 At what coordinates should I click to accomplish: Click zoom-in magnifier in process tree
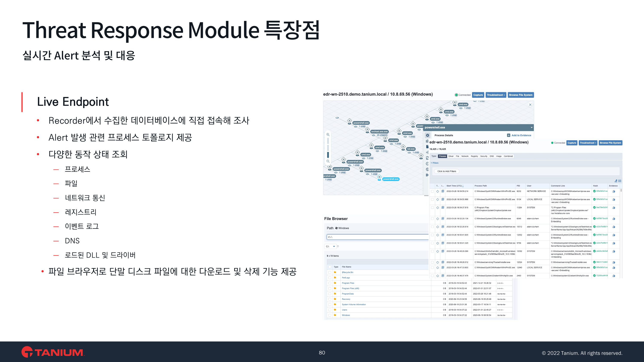328,135
